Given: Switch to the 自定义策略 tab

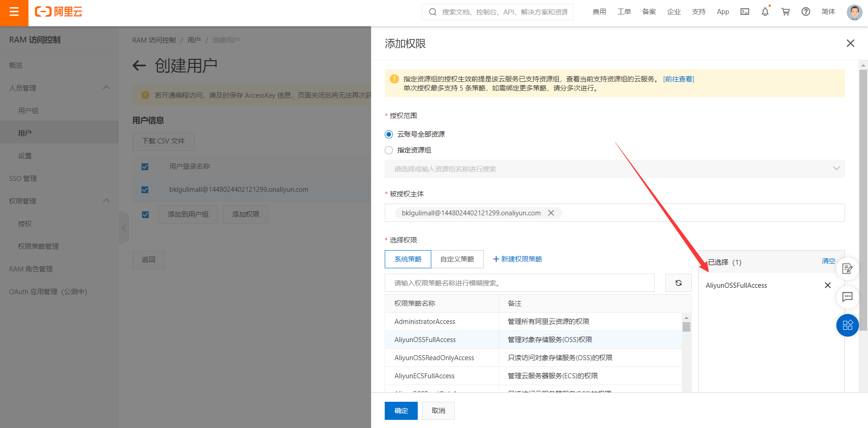Looking at the screenshot, I should coord(457,259).
